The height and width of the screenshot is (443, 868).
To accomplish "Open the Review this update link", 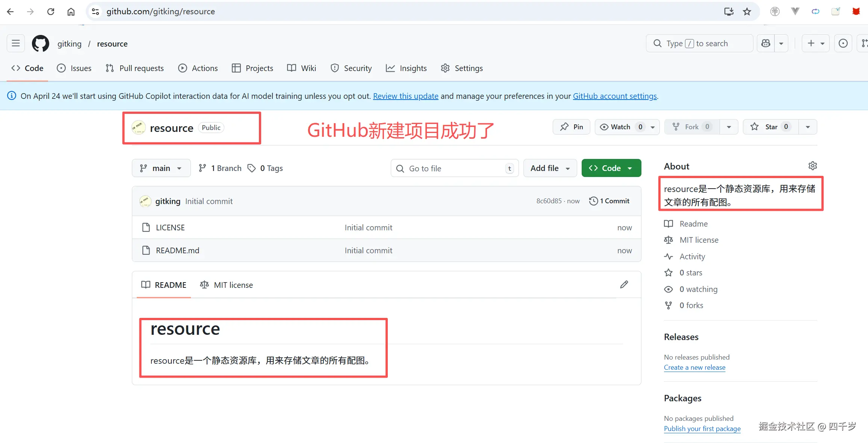I will pyautogui.click(x=405, y=96).
